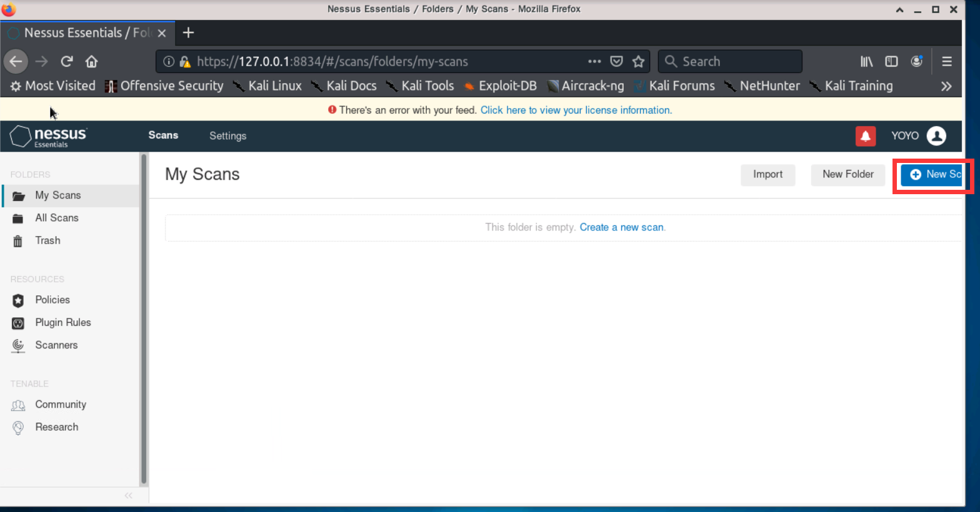The width and height of the screenshot is (980, 512).
Task: Click the Trash bin icon
Action: 18,241
